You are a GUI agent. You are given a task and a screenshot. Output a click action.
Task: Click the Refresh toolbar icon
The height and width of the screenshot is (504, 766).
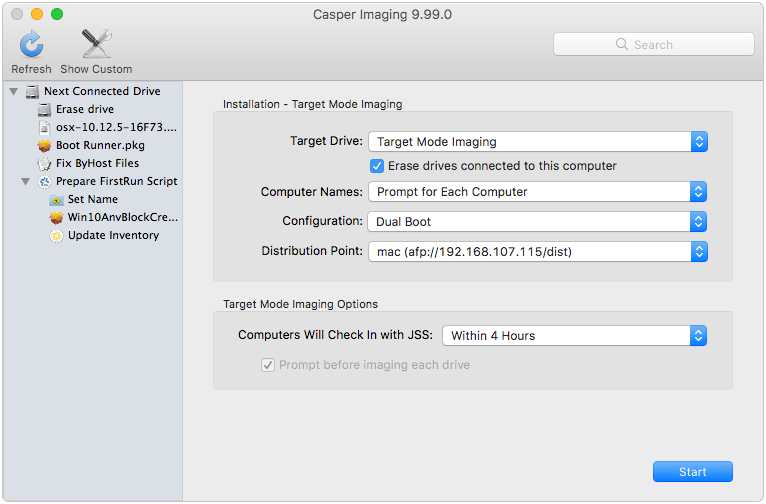[x=31, y=44]
